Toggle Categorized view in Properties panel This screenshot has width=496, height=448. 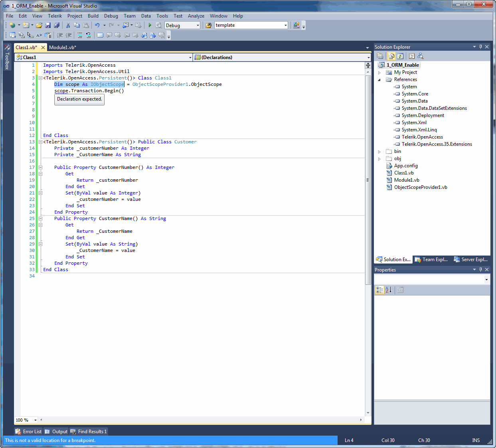click(x=379, y=290)
